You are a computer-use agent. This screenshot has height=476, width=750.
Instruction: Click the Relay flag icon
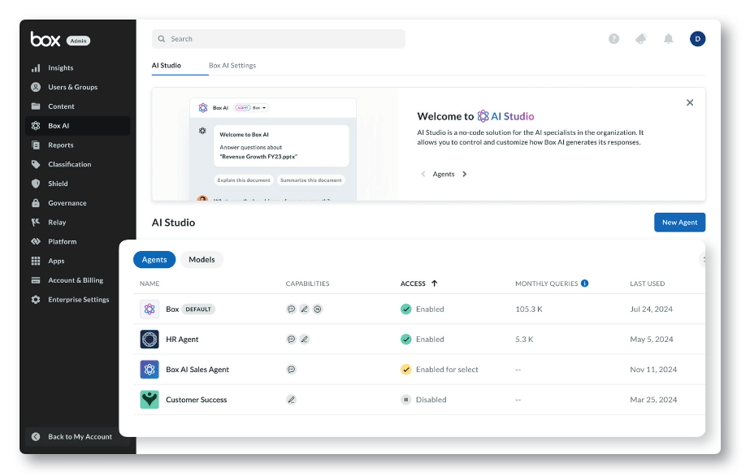click(36, 222)
